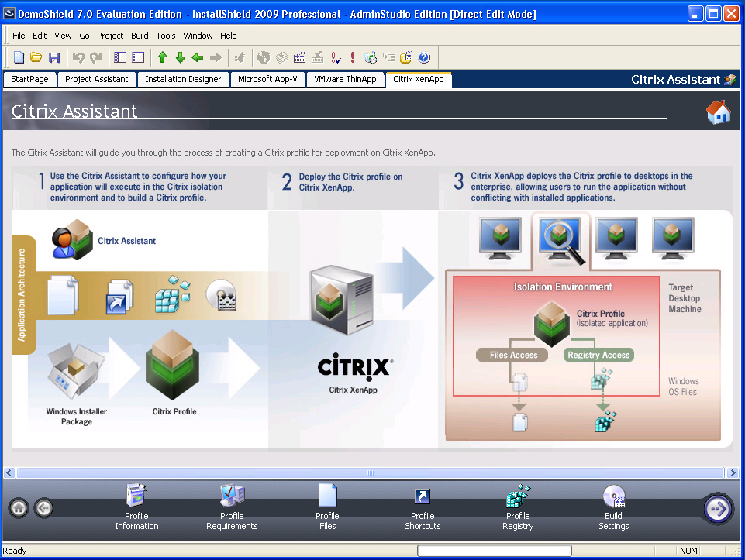The width and height of the screenshot is (745, 560).
Task: Click the New Project toolbar icon
Action: pyautogui.click(x=19, y=57)
